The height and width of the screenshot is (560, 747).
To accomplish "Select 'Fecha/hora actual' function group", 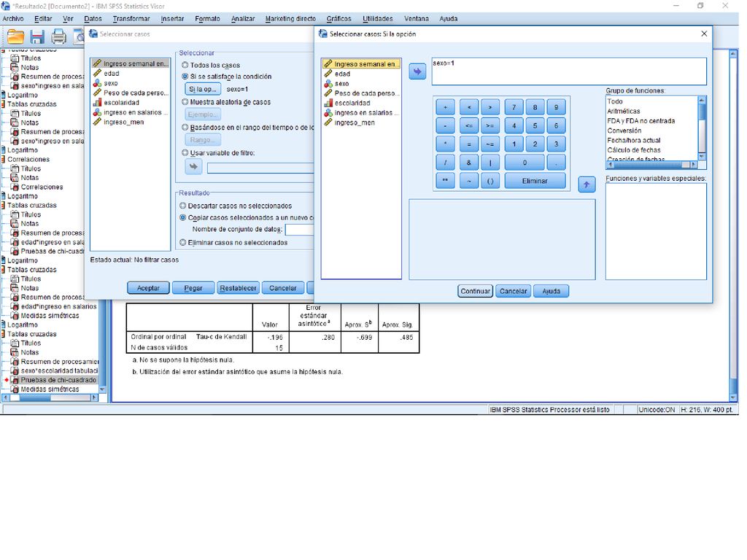I will (x=634, y=141).
